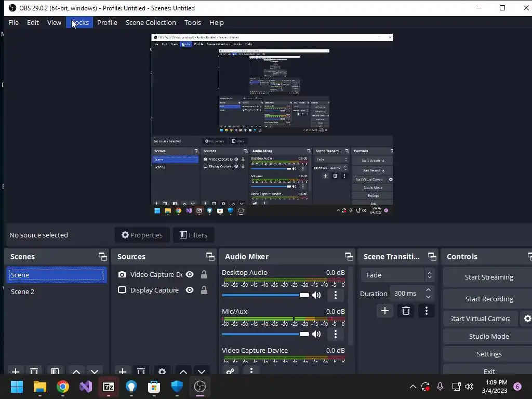Click Start Streaming button
The height and width of the screenshot is (399, 532).
point(488,277)
